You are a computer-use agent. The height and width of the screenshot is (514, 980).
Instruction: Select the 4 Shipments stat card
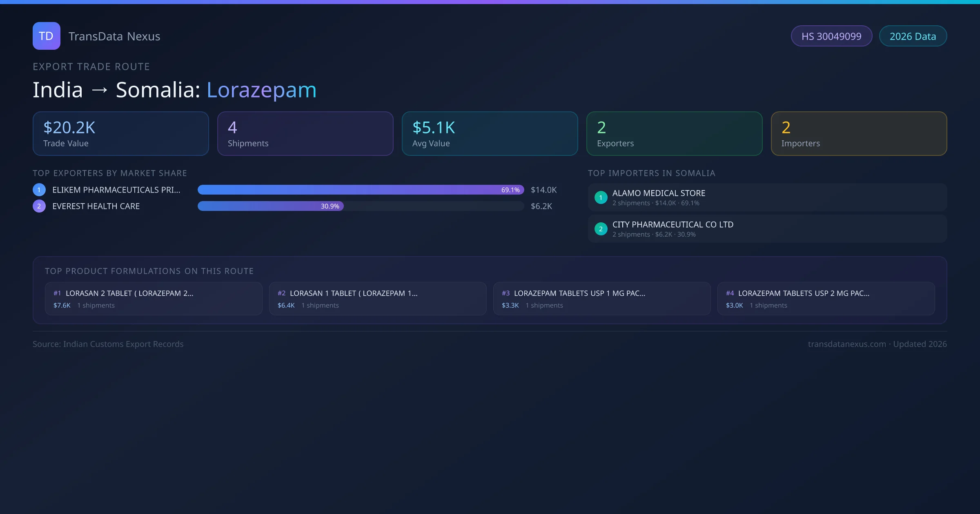(x=305, y=134)
